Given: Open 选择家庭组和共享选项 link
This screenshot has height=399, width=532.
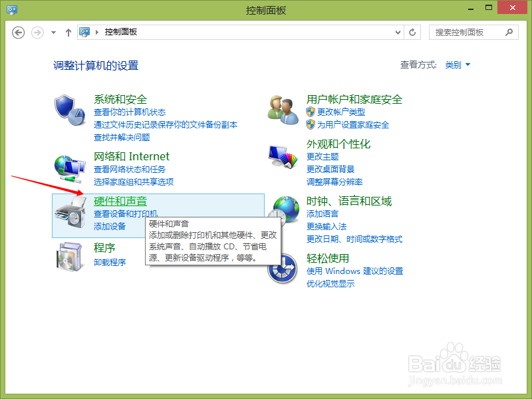Looking at the screenshot, I should pos(134,182).
